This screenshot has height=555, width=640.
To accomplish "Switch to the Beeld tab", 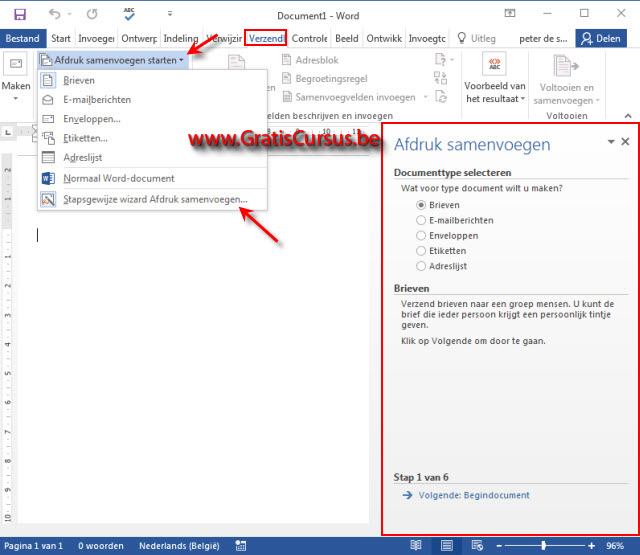I will click(347, 38).
